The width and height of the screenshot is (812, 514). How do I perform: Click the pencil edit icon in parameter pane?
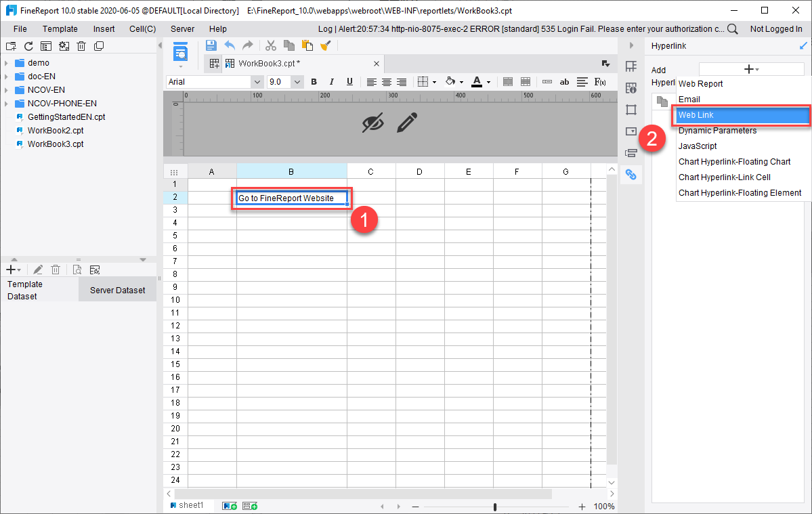pos(407,123)
